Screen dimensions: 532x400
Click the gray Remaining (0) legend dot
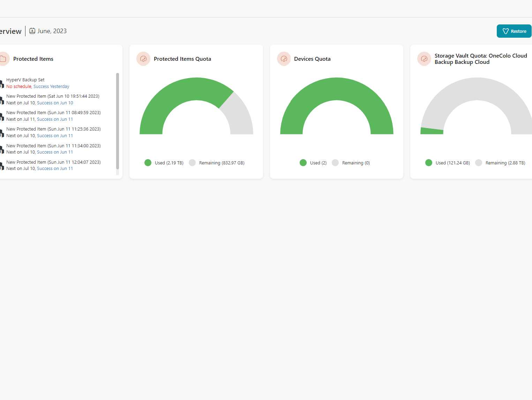[x=335, y=163]
